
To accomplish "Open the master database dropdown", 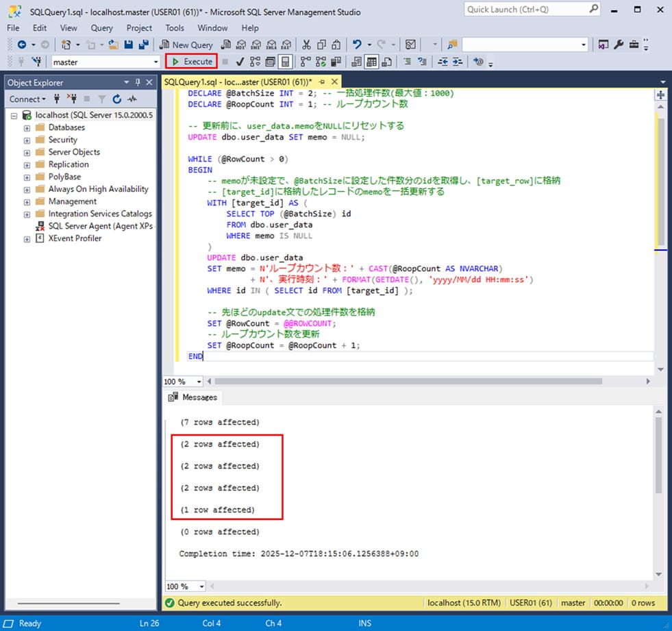I will click(155, 62).
